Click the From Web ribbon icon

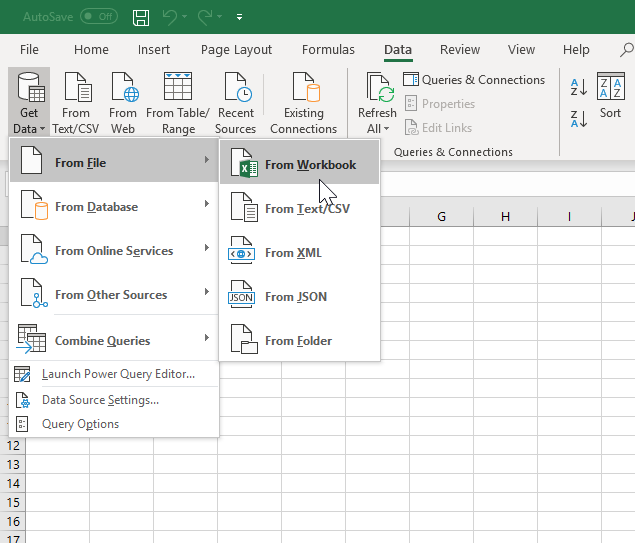pyautogui.click(x=123, y=102)
